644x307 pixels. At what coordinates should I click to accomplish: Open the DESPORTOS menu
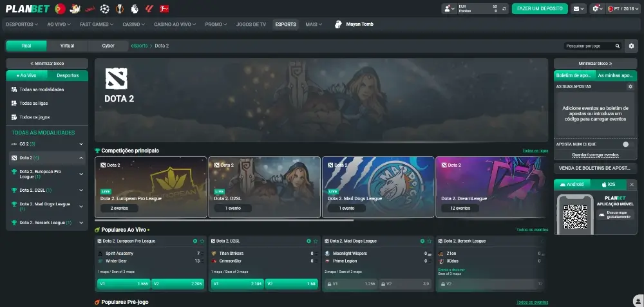click(22, 24)
